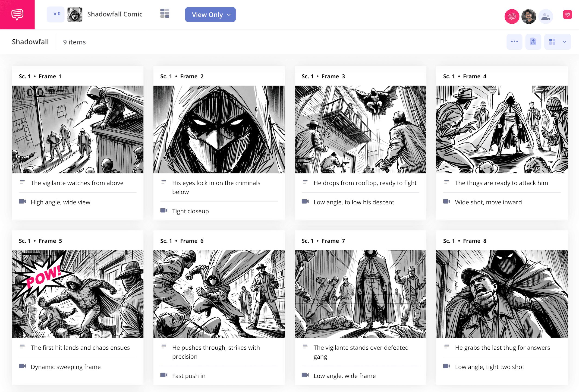Select the Shadowfall breadcrumb label

pos(30,42)
